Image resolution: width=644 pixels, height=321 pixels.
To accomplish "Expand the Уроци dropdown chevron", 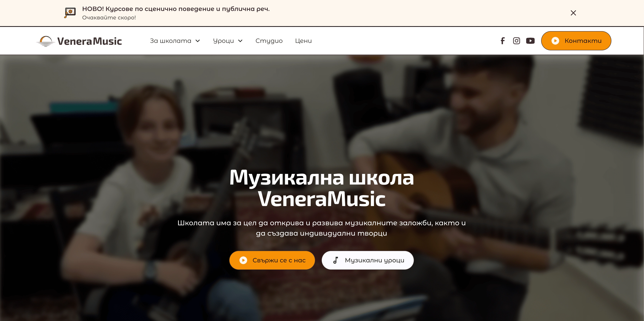I will point(240,41).
